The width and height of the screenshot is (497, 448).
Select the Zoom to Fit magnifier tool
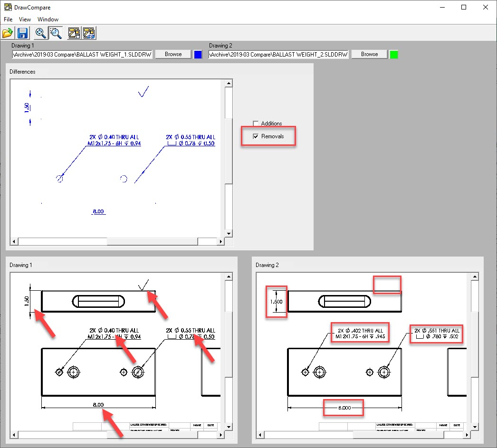pyautogui.click(x=41, y=33)
